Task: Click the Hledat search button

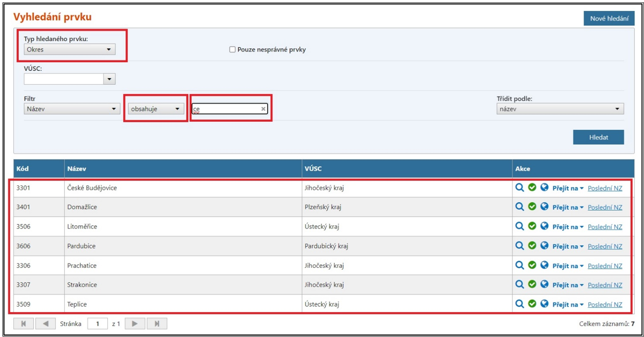Action: tap(598, 137)
